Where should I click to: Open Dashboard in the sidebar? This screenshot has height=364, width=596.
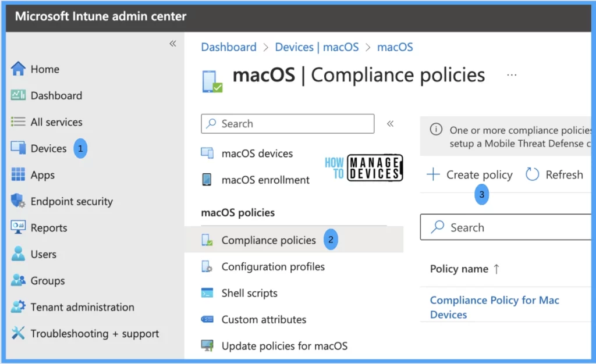point(56,95)
